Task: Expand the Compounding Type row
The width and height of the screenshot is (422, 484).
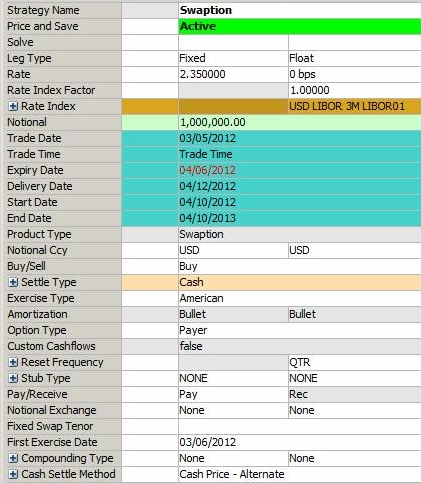Action: coord(13,458)
